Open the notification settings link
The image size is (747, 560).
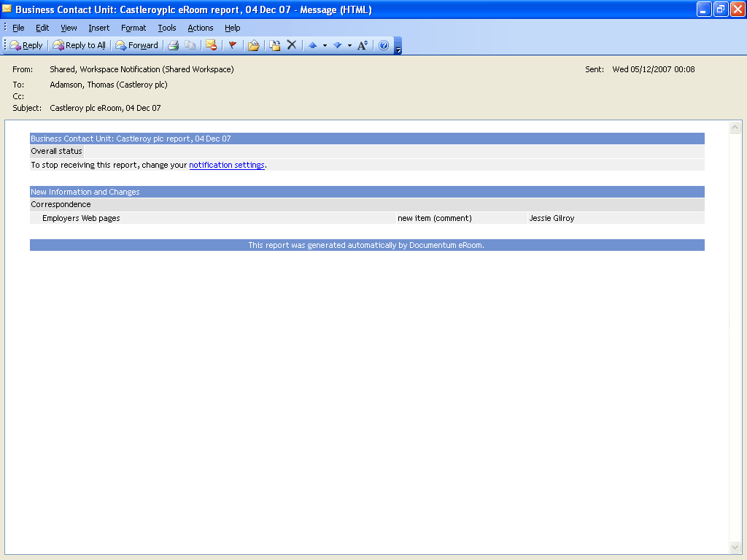tap(227, 165)
